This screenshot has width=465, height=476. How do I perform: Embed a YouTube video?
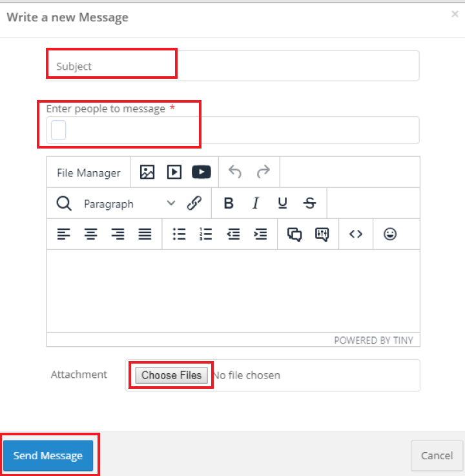(201, 172)
